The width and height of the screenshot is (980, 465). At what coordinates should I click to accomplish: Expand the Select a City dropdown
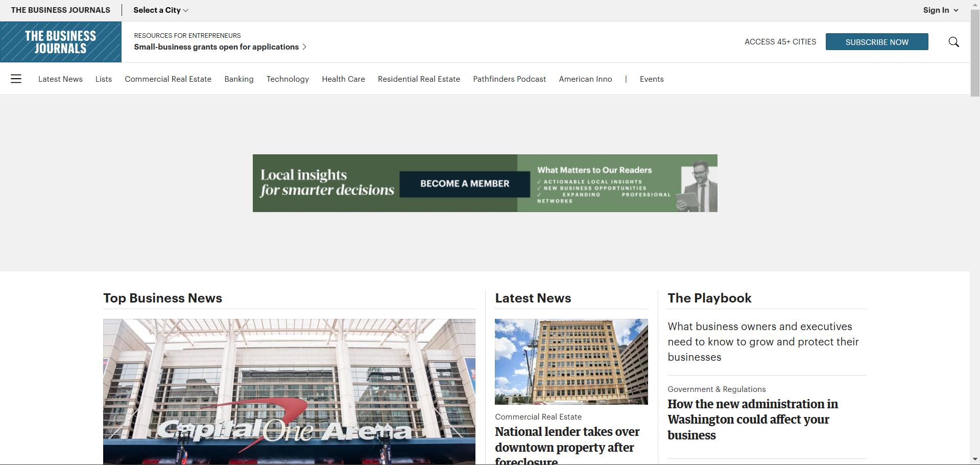pyautogui.click(x=161, y=10)
